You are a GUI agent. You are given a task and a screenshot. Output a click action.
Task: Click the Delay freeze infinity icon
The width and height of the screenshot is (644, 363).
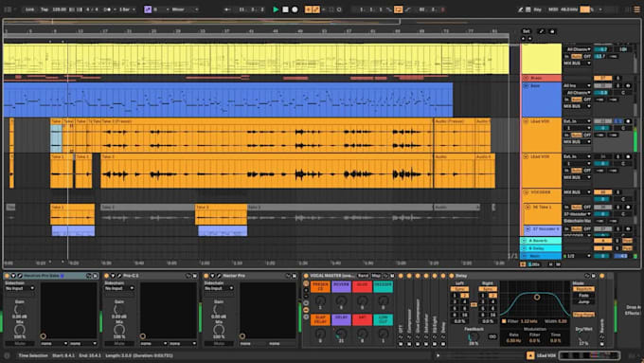point(492,336)
